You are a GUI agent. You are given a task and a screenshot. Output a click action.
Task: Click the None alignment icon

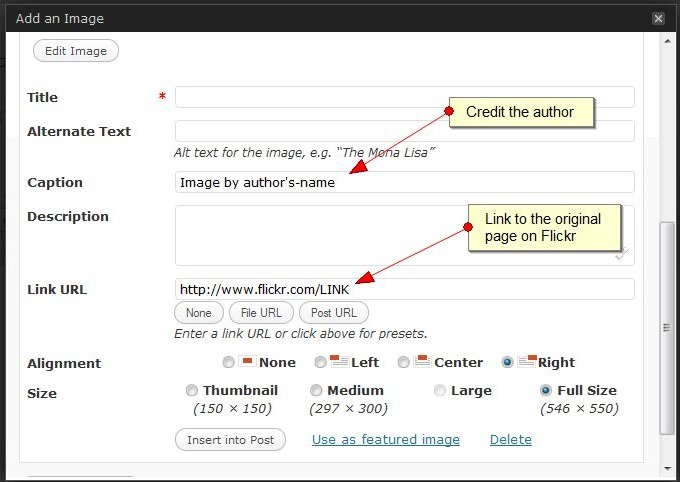(247, 361)
